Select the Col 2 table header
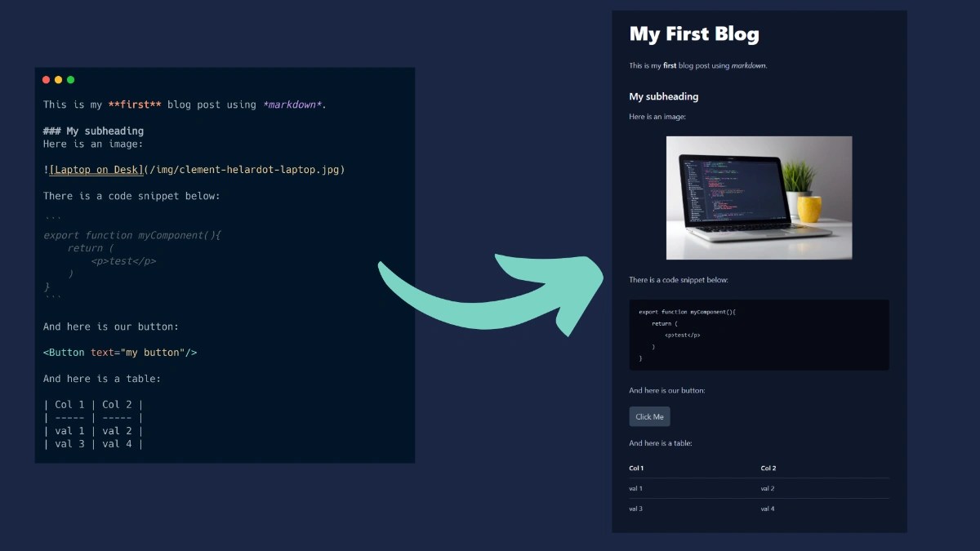This screenshot has width=980, height=551. tap(768, 468)
